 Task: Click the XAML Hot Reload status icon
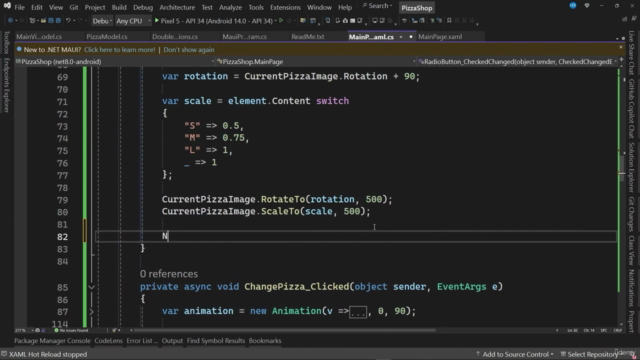click(4, 354)
